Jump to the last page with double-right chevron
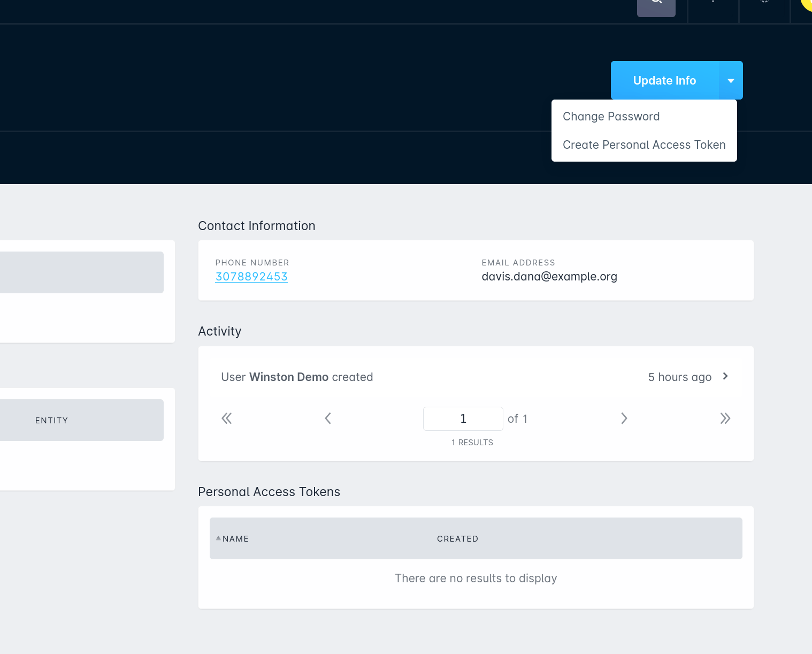The width and height of the screenshot is (812, 654). pos(725,419)
